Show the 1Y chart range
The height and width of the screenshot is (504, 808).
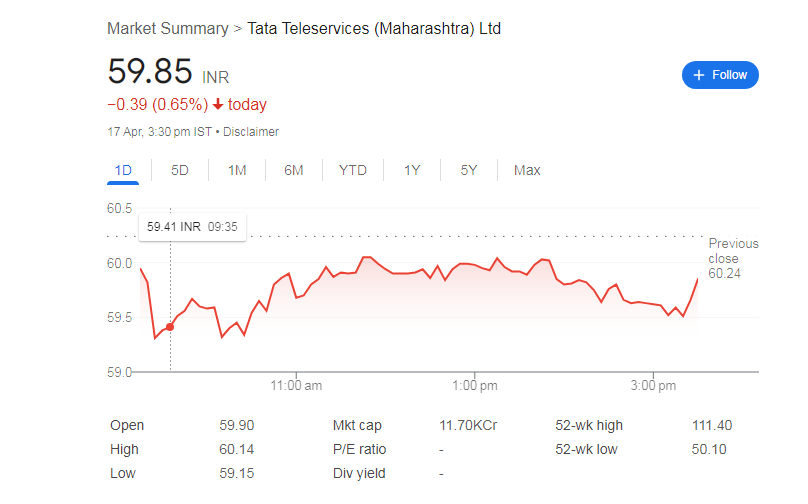click(412, 170)
